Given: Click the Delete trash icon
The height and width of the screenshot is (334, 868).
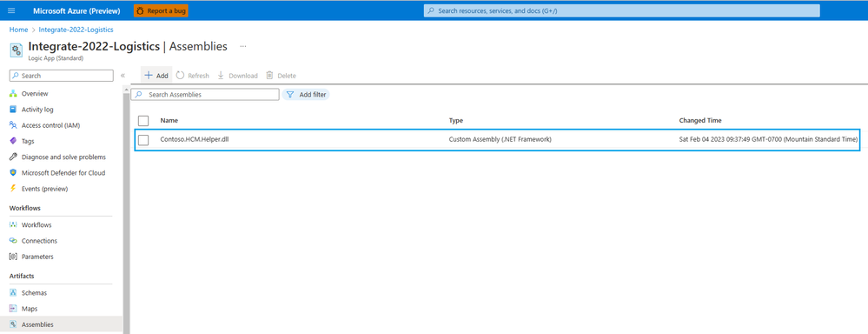Looking at the screenshot, I should (269, 76).
